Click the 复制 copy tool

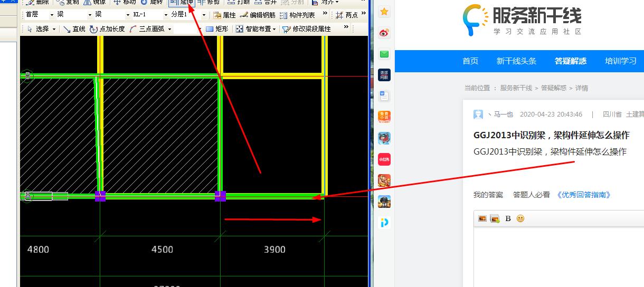pyautogui.click(x=68, y=2)
